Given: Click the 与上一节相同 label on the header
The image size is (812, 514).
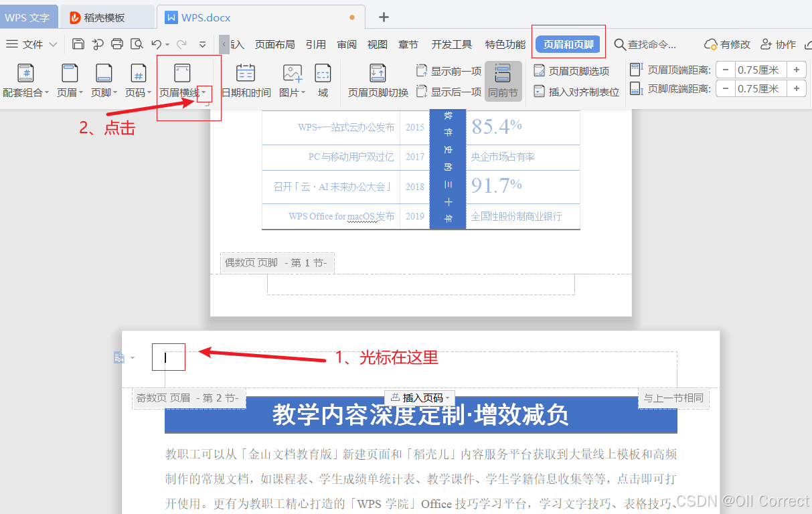Looking at the screenshot, I should 673,398.
